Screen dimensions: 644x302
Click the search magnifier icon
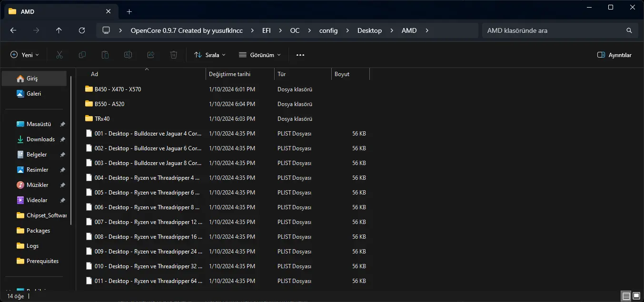point(629,30)
